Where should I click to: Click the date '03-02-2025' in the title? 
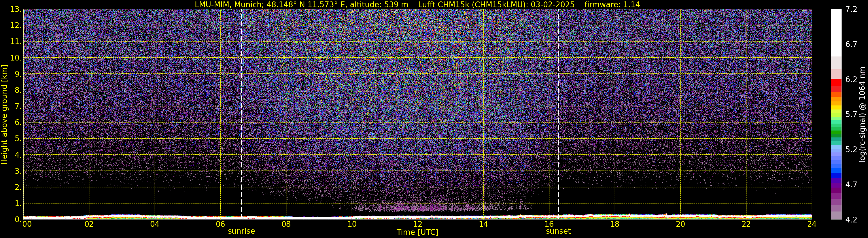(553, 4)
